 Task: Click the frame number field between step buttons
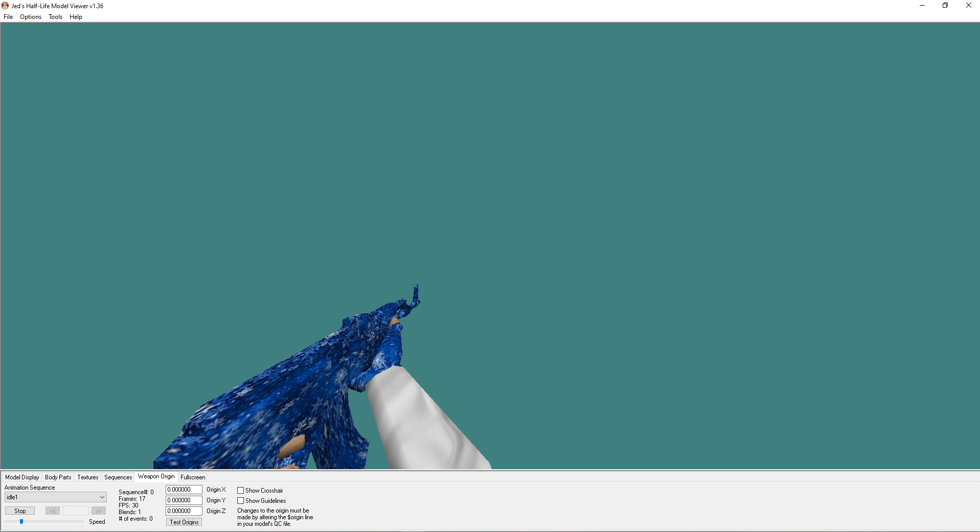(x=76, y=511)
